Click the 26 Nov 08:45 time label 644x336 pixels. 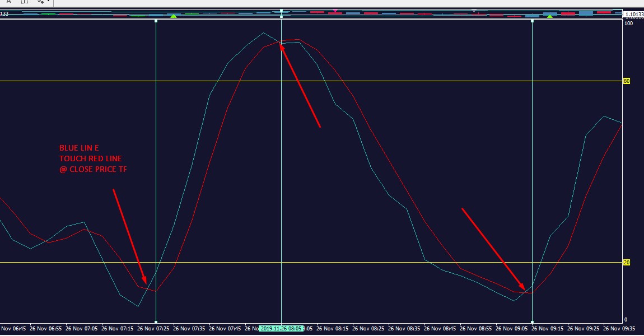pos(440,329)
